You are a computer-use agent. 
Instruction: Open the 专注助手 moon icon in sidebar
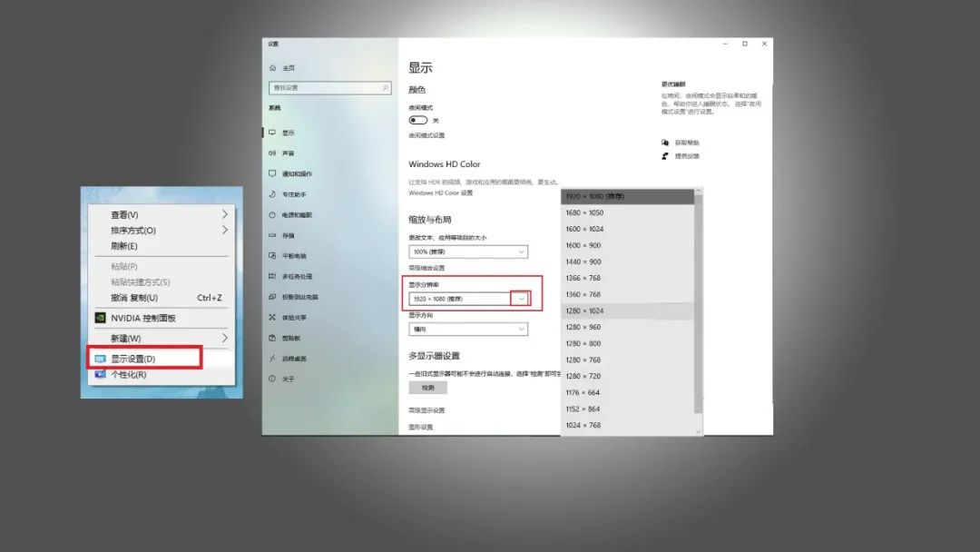tap(272, 194)
